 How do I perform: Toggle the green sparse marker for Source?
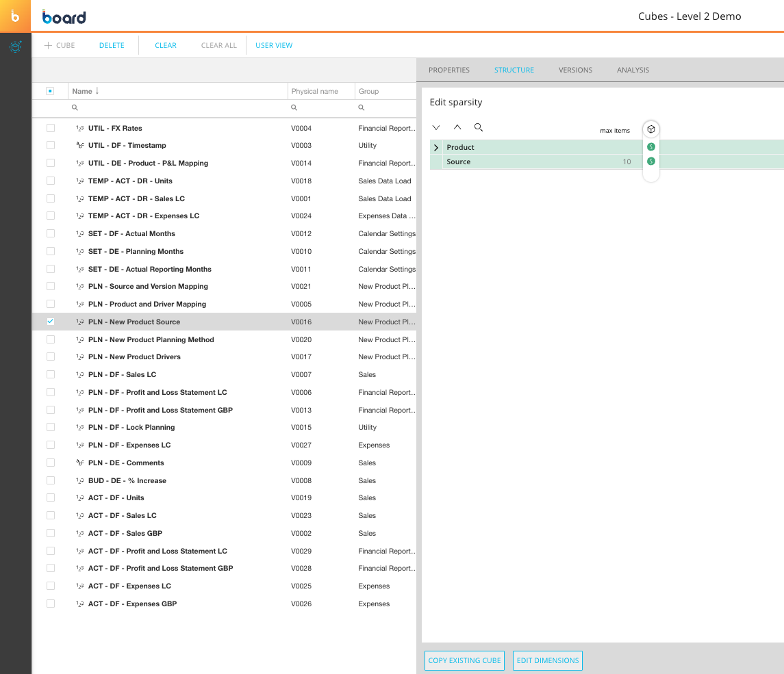tap(651, 161)
